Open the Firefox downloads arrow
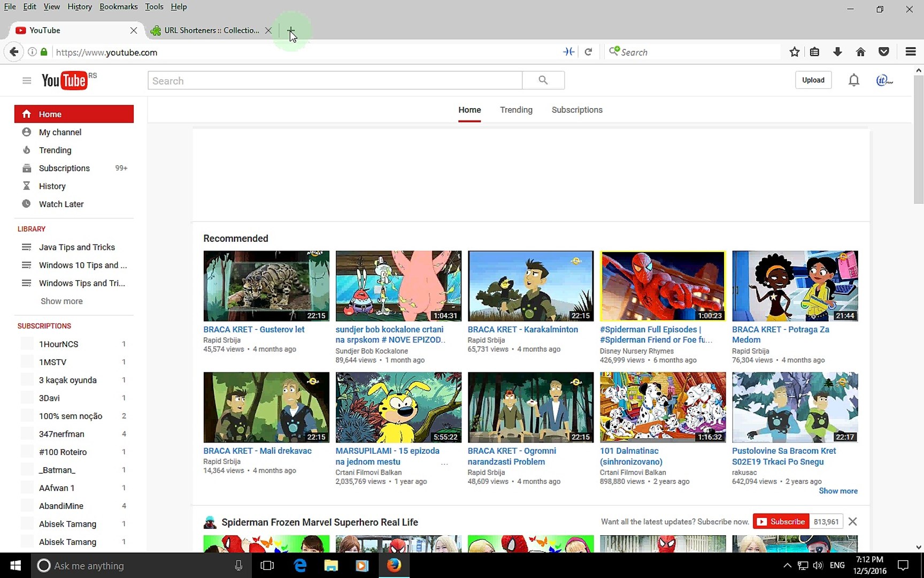The image size is (924, 578). point(837,52)
